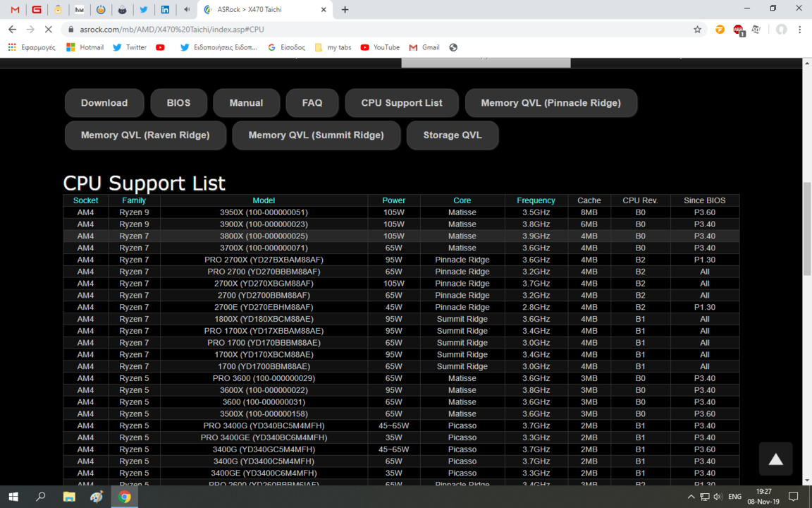This screenshot has height=508, width=812.
Task: Open the FAQ section
Action: [312, 102]
